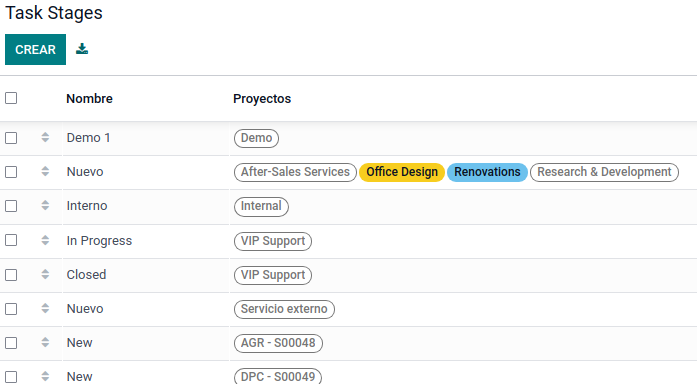Click the CREAR button
697x384 pixels.
pyautogui.click(x=36, y=49)
